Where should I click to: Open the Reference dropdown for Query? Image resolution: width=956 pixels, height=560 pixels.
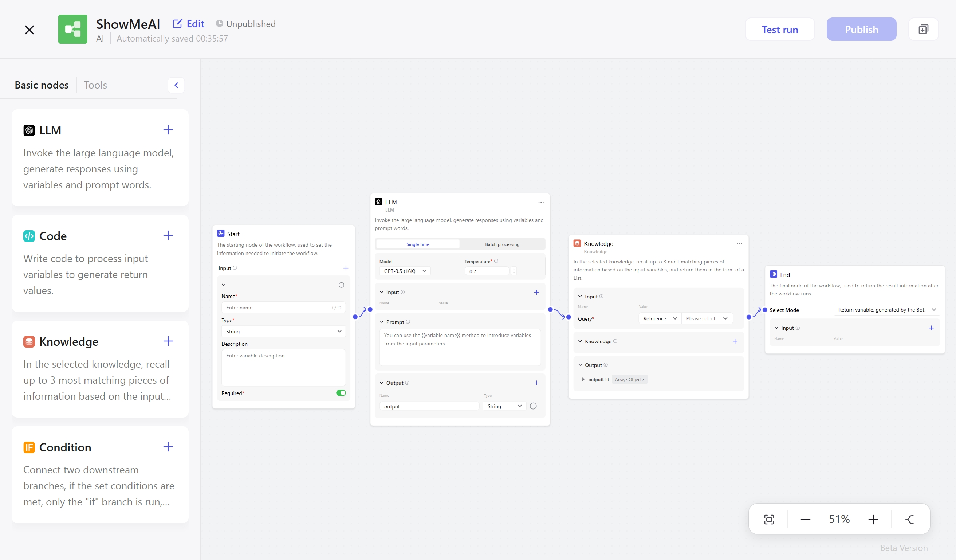click(659, 318)
